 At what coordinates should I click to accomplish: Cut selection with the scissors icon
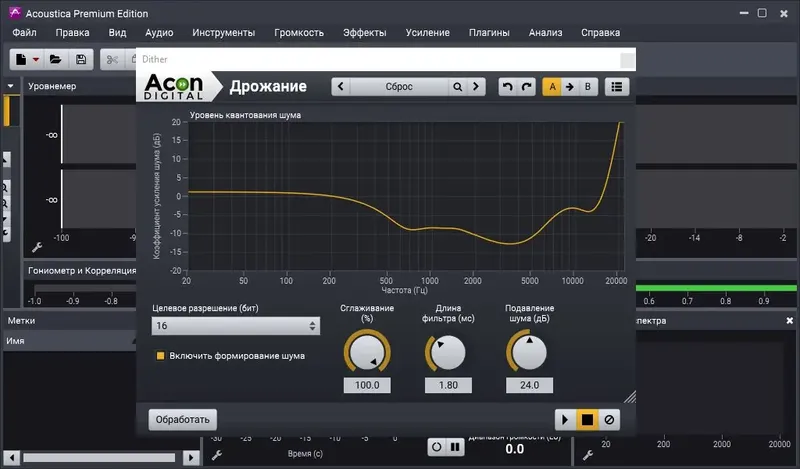pyautogui.click(x=112, y=60)
